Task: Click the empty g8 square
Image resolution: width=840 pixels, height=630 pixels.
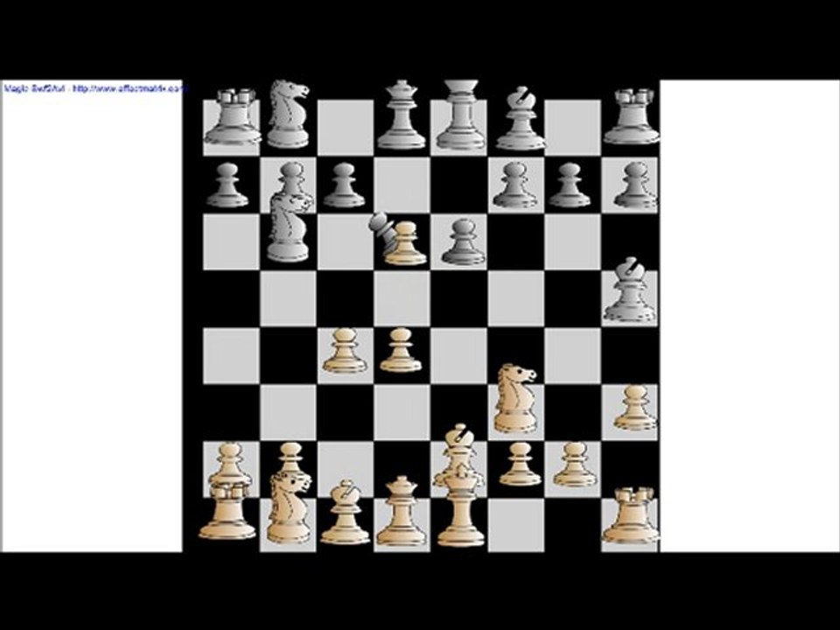Action: (x=572, y=128)
